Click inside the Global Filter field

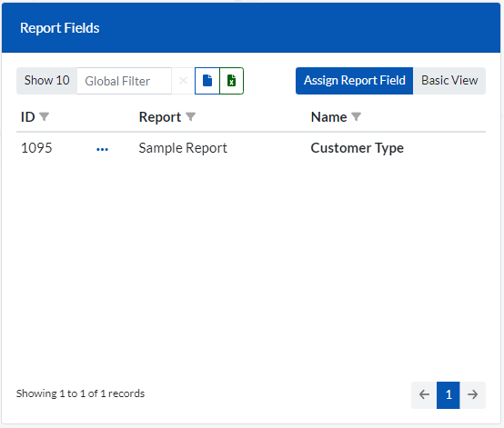click(x=124, y=81)
